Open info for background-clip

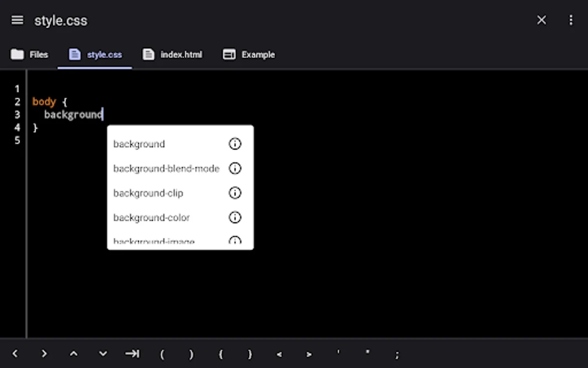[x=235, y=193]
